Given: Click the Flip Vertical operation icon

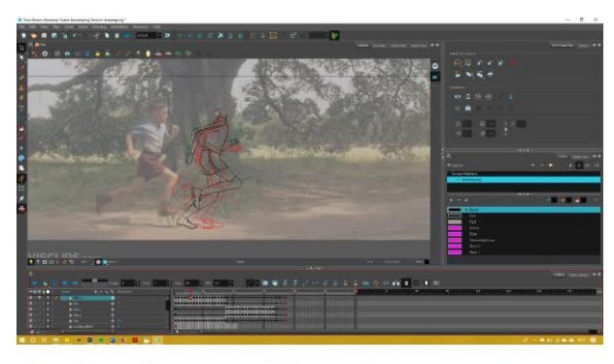Looking at the screenshot, I should coord(467,96).
